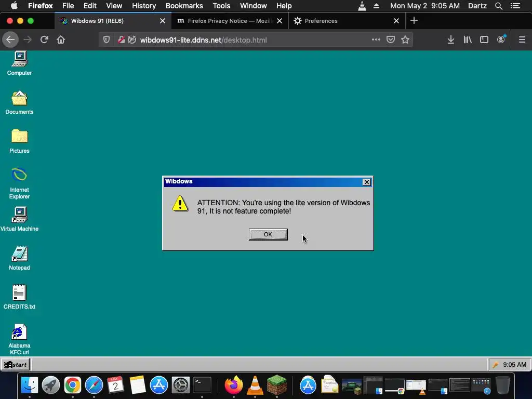Switch to Wibdows 91 (REL6) tab
The width and height of the screenshot is (532, 399).
pos(108,21)
